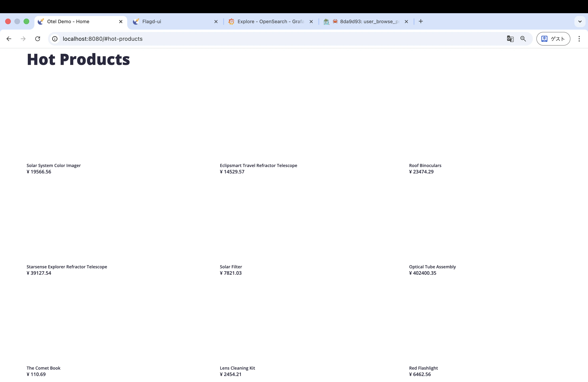Viewport: 588px width, 382px height.
Task: Close the Flagd-ui tab
Action: pyautogui.click(x=216, y=21)
